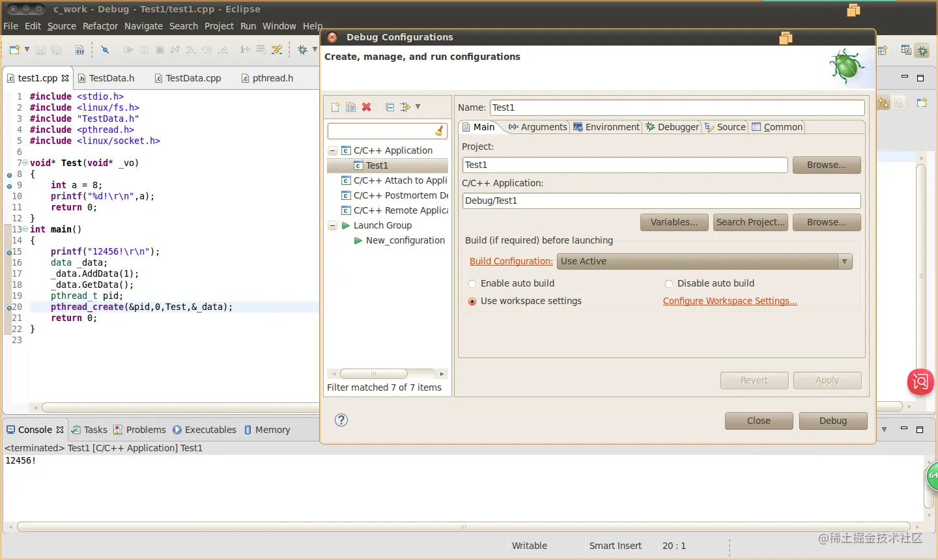Select C/C++ Remote Application tree item
This screenshot has width=938, height=560.
click(395, 210)
